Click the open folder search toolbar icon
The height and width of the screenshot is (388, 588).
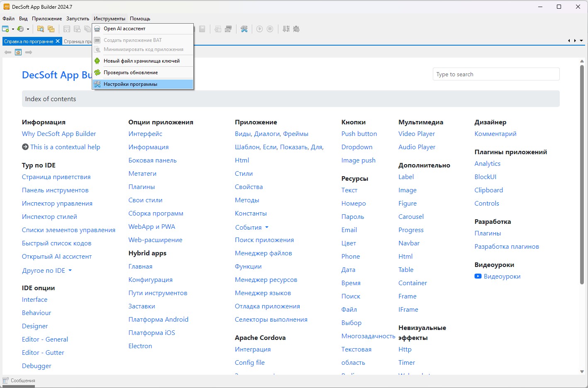pos(40,29)
